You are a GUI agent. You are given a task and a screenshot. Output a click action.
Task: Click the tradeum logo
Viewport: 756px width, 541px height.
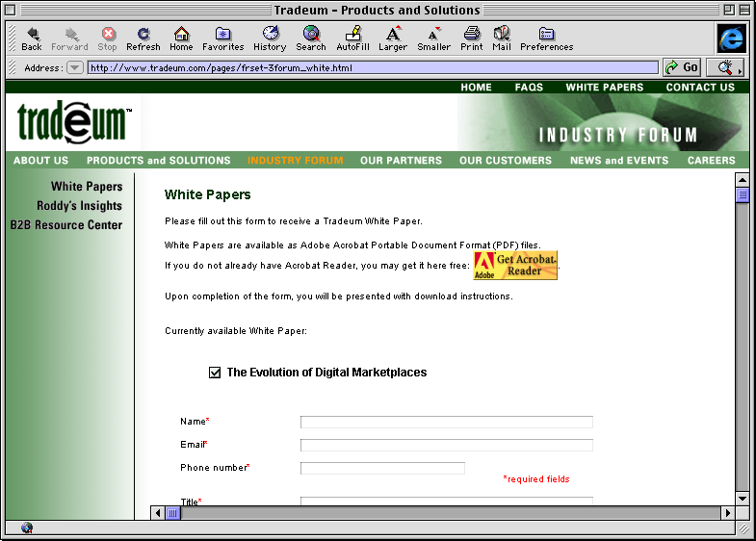pyautogui.click(x=74, y=122)
